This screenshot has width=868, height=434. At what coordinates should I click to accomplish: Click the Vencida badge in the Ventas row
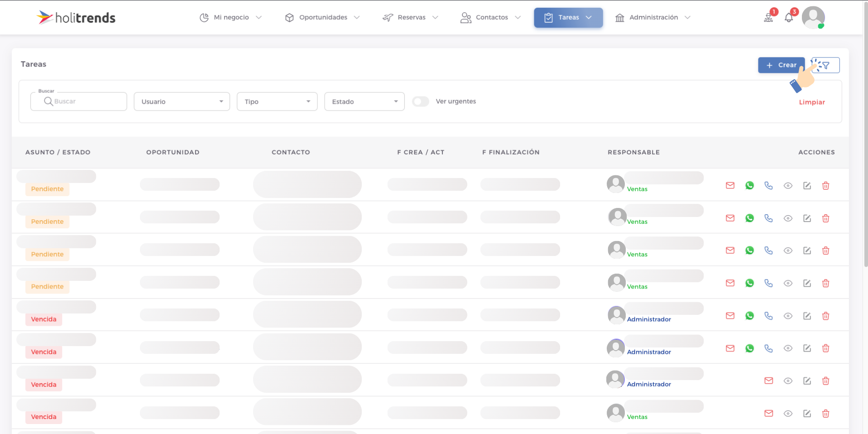tap(43, 417)
